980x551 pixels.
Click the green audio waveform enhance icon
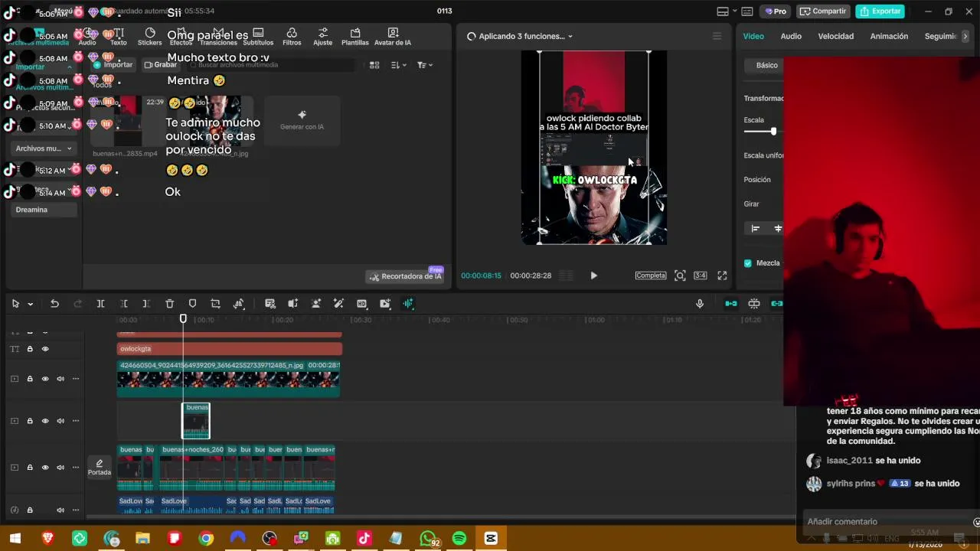(408, 304)
